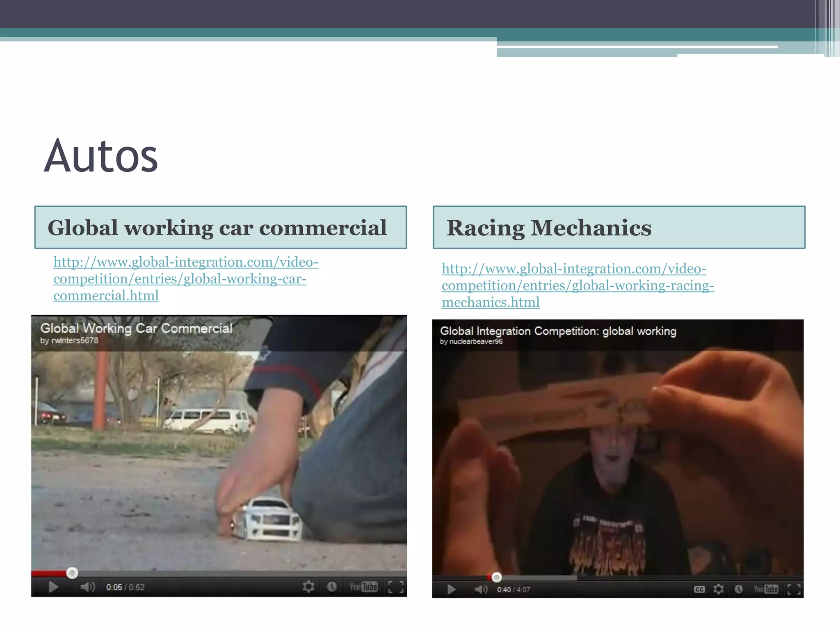Enter fullscreen on the left video

point(396,587)
